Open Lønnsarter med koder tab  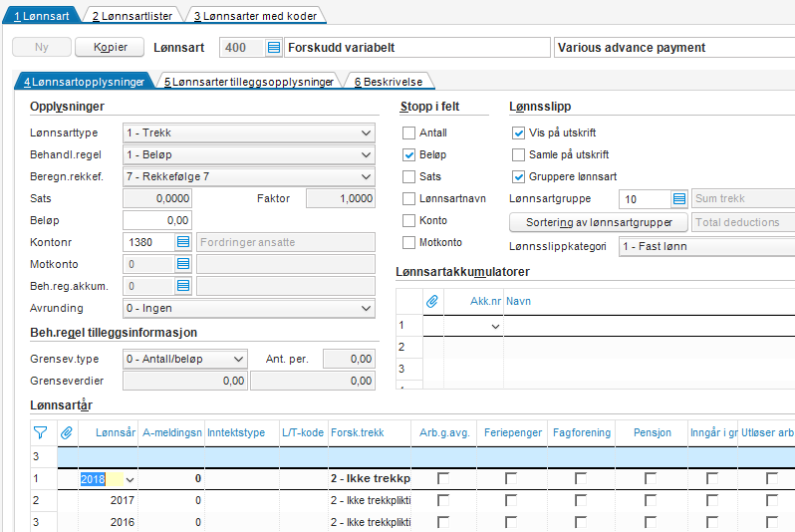pyautogui.click(x=255, y=16)
